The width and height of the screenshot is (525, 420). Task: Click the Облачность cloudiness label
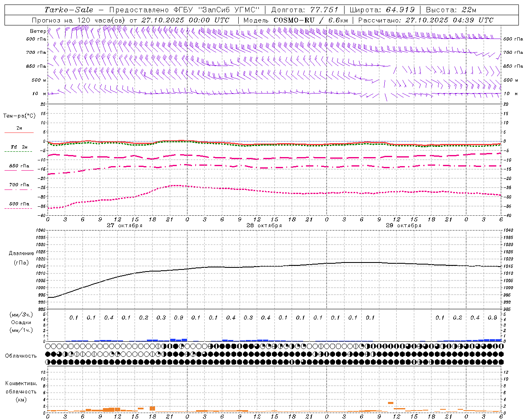tap(21, 356)
